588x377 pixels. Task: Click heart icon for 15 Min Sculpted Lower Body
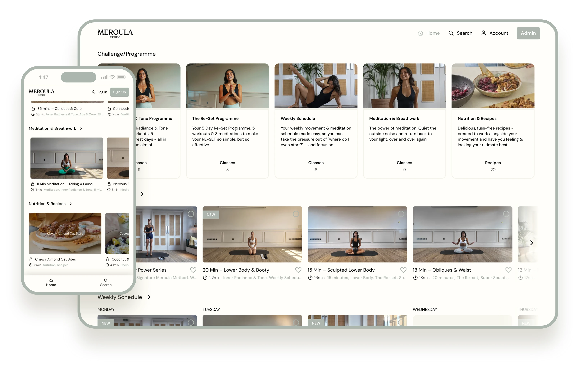coord(403,270)
